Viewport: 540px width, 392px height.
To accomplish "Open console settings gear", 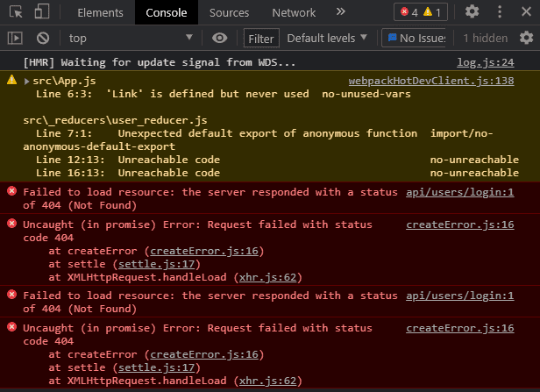I will pos(526,38).
